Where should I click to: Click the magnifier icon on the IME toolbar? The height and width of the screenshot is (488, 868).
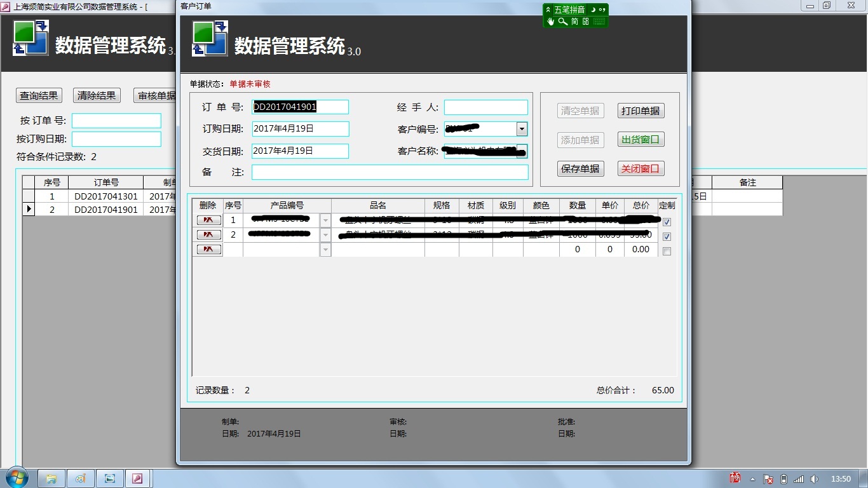[562, 21]
